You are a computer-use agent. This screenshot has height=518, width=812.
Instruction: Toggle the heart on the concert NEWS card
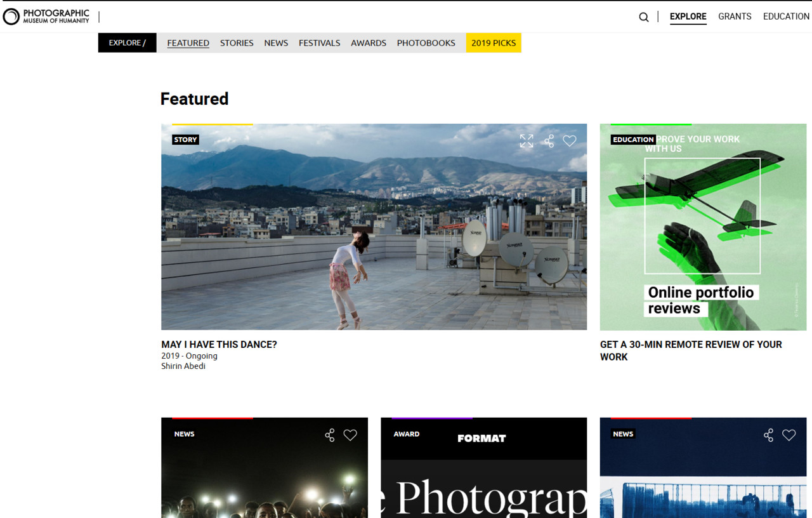pos(350,435)
